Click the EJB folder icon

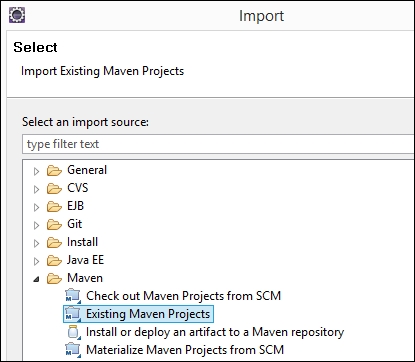point(54,207)
